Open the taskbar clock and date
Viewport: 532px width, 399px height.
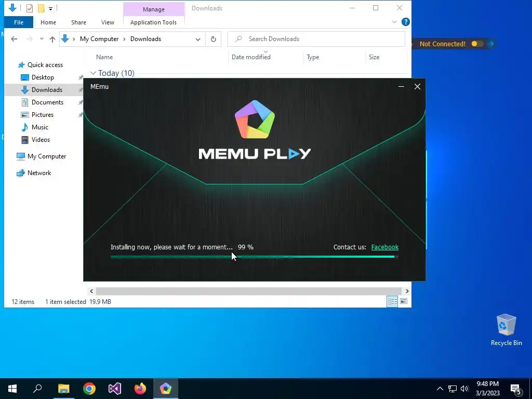487,389
